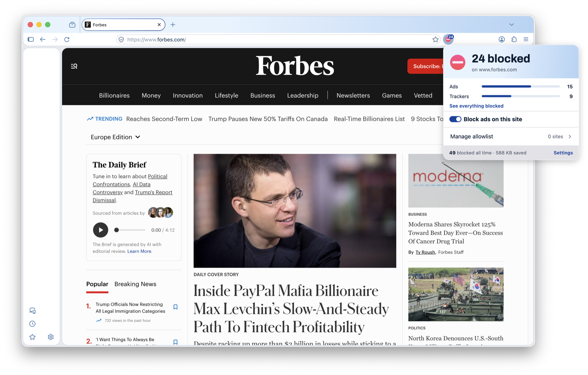Image resolution: width=588 pixels, height=375 pixels.
Task: Click the Trackers blocked progress bar
Action: [521, 96]
